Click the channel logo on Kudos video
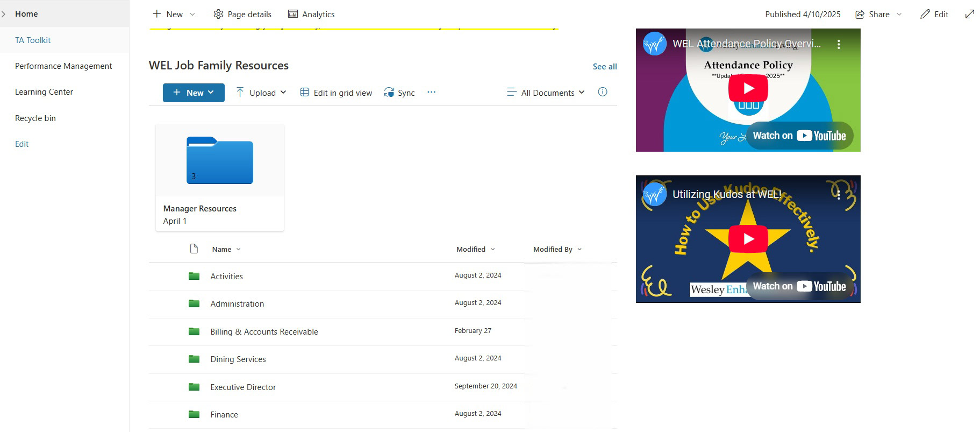980x432 pixels. [x=655, y=195]
